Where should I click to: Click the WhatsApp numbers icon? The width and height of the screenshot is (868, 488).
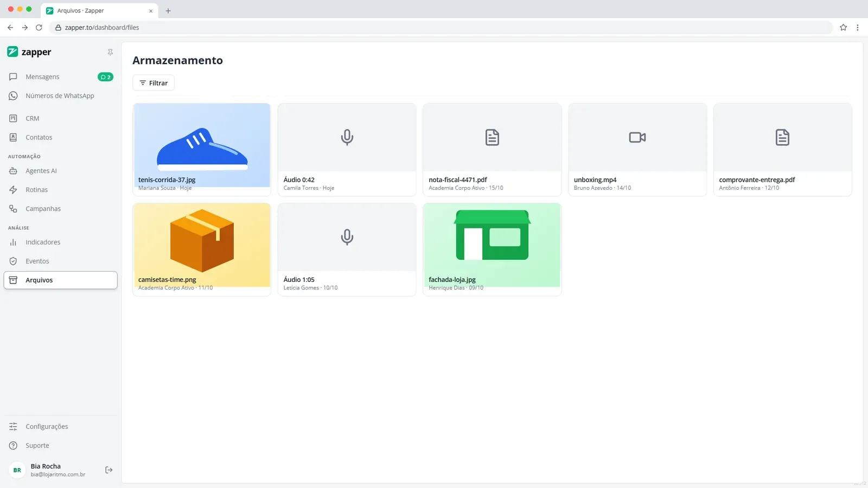(x=13, y=96)
